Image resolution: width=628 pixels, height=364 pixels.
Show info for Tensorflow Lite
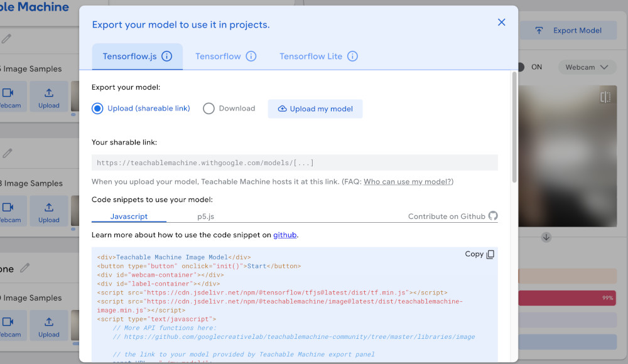pyautogui.click(x=352, y=56)
